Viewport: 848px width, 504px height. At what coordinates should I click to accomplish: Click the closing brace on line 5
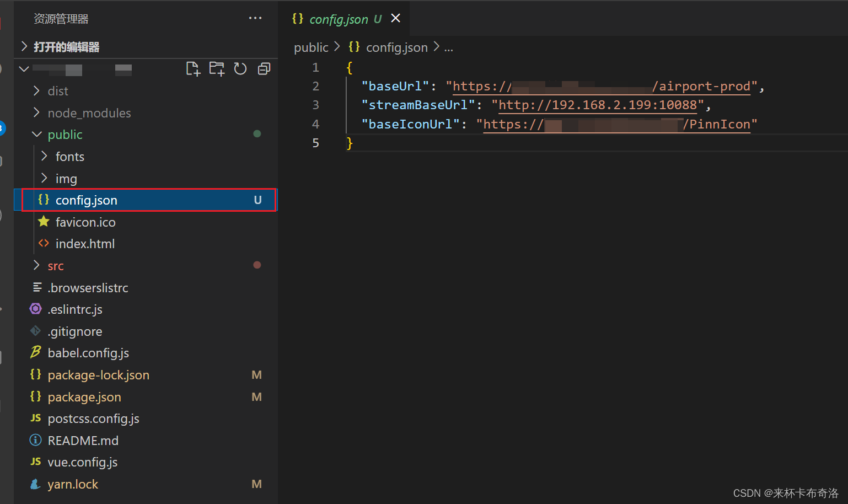[x=349, y=143]
